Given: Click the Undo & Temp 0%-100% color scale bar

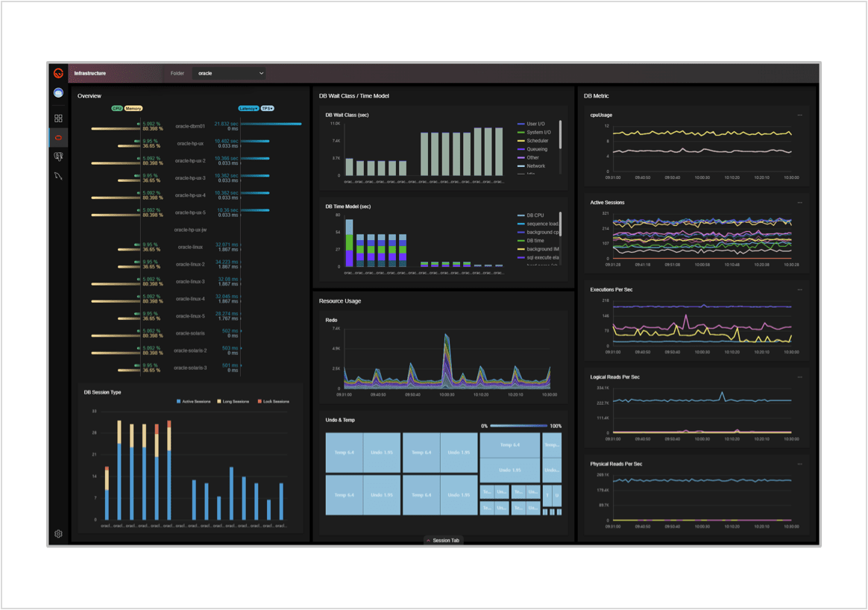Looking at the screenshot, I should pyautogui.click(x=520, y=426).
